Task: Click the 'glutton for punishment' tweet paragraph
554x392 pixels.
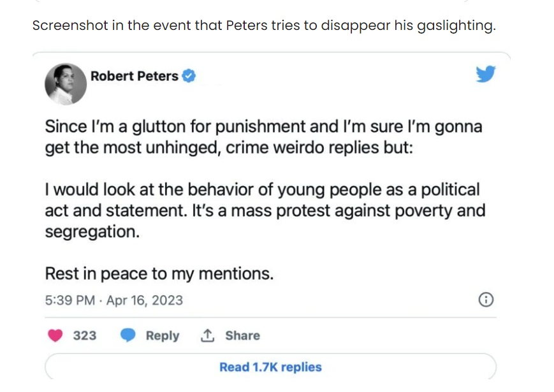Action: click(x=263, y=137)
